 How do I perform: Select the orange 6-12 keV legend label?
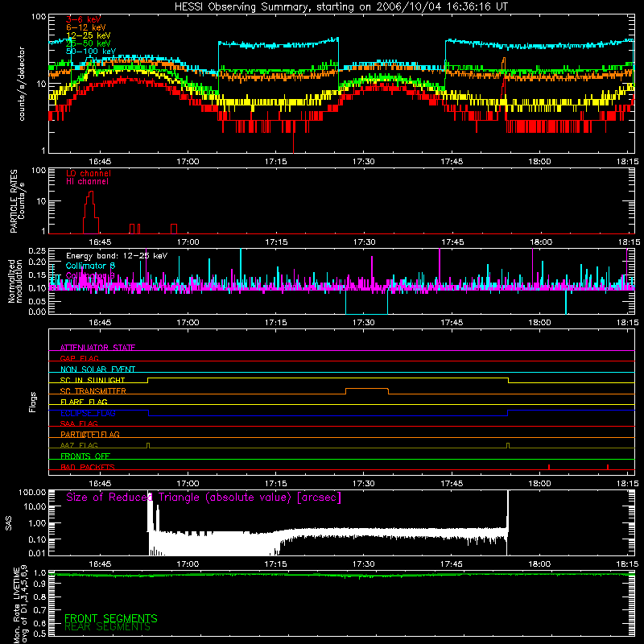point(86,27)
